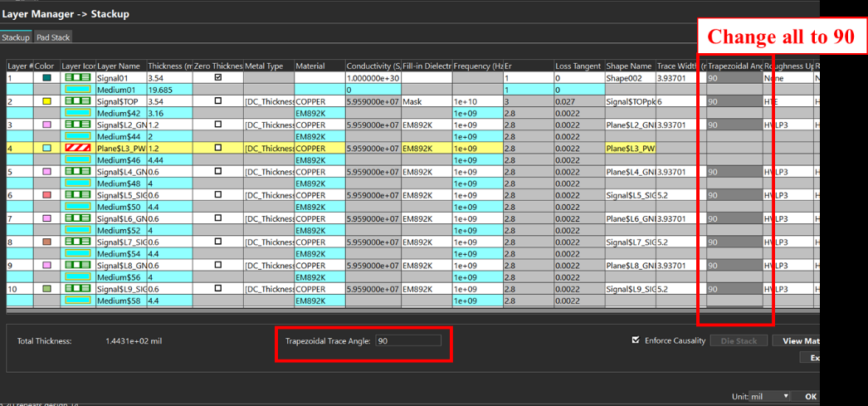Click the Medium$46 layer icon

click(x=78, y=159)
